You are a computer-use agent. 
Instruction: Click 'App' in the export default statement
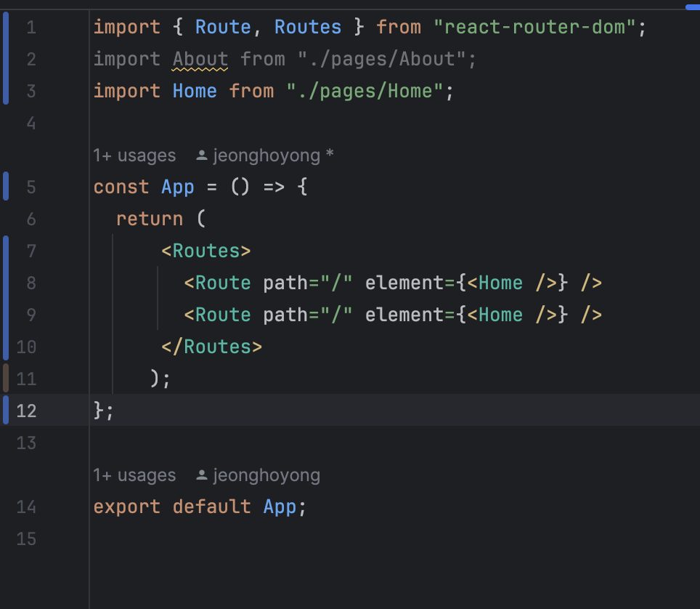pos(280,507)
